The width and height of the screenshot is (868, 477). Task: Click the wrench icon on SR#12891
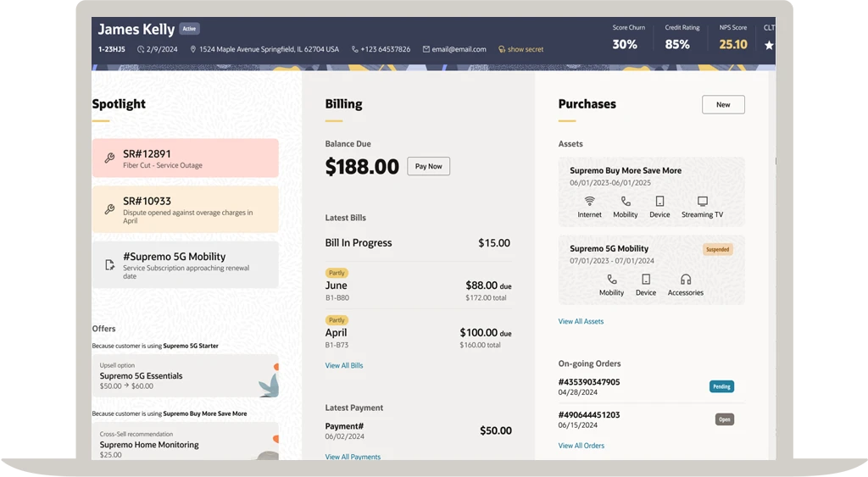(x=109, y=158)
